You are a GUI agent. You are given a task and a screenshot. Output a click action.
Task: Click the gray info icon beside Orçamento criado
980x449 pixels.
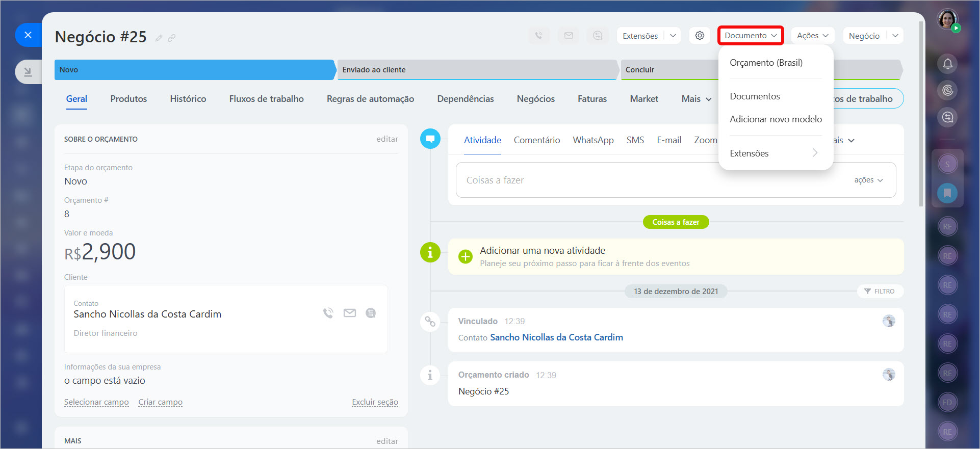[x=430, y=376]
